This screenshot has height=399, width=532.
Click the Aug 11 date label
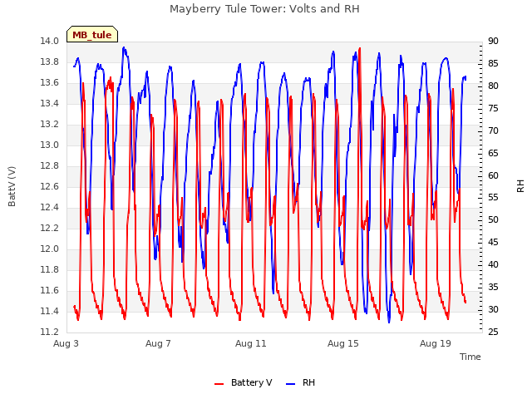[x=251, y=343]
